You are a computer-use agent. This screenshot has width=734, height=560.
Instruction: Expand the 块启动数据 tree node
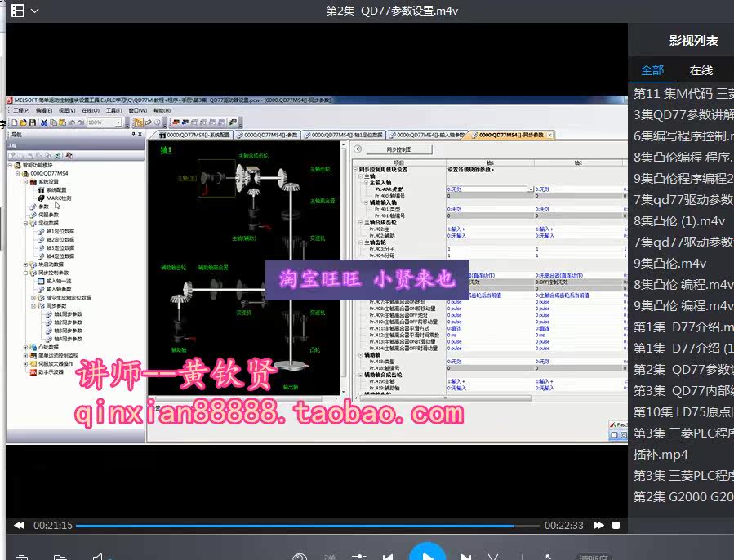pos(26,264)
